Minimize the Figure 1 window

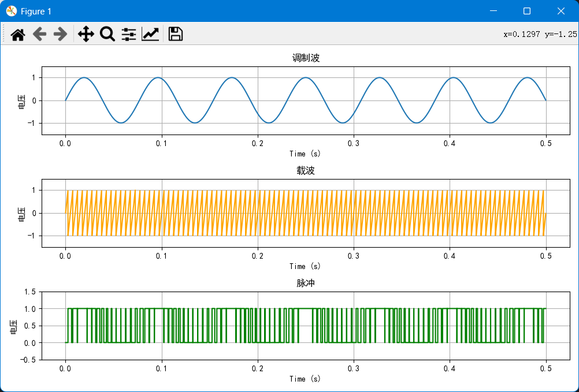493,11
